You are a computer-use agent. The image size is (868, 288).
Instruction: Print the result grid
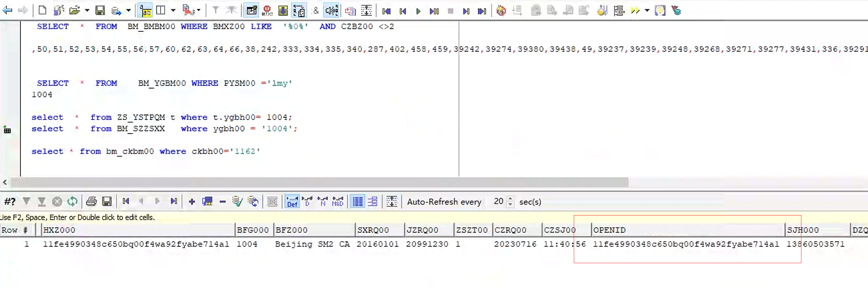pyautogui.click(x=91, y=202)
